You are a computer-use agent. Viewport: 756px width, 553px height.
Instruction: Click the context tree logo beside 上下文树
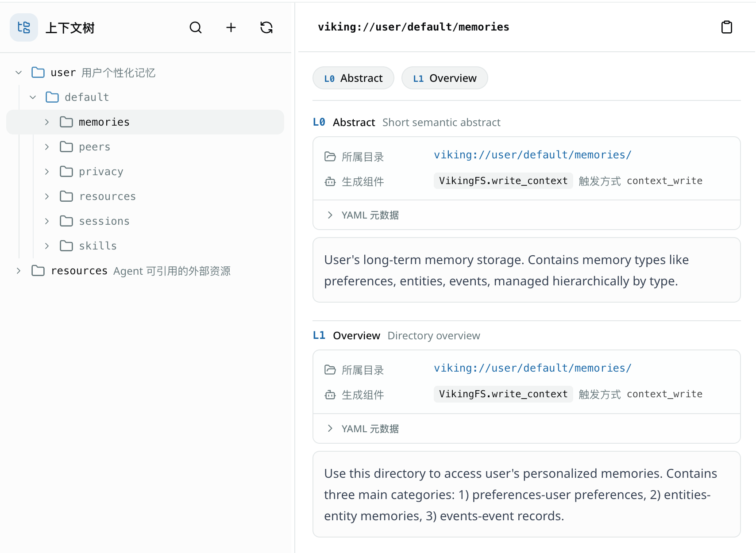point(24,27)
